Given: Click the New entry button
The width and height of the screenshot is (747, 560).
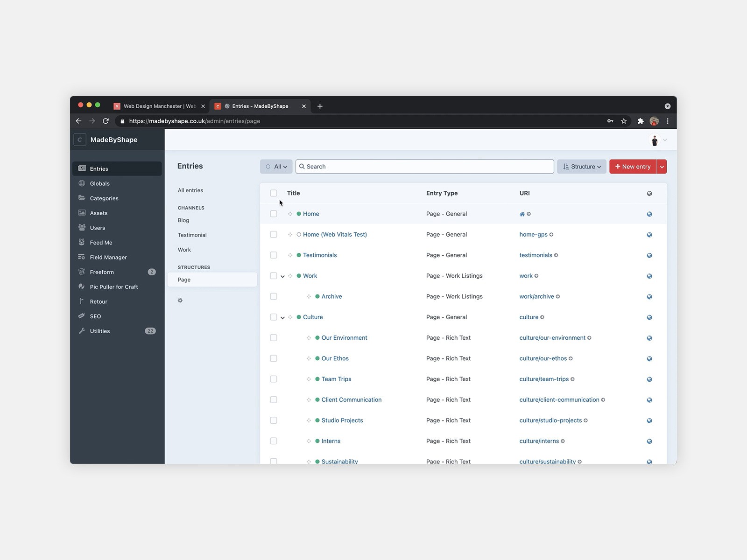Looking at the screenshot, I should point(633,166).
